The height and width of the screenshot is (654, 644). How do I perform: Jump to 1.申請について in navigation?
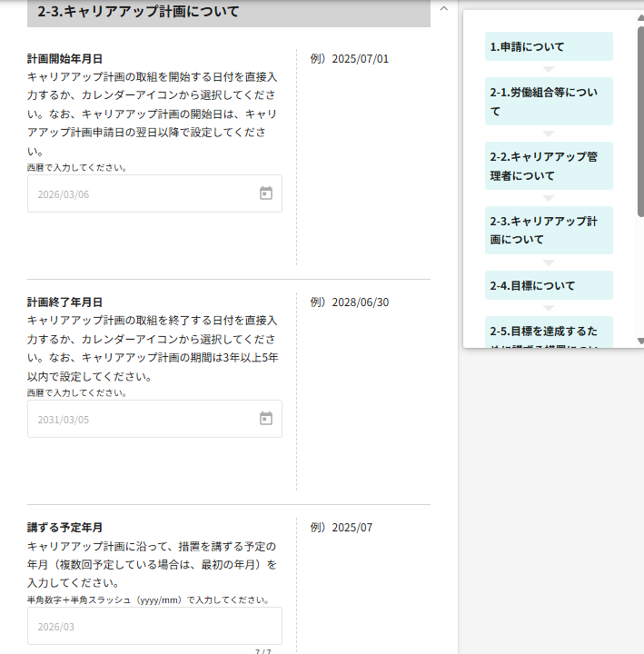[549, 46]
